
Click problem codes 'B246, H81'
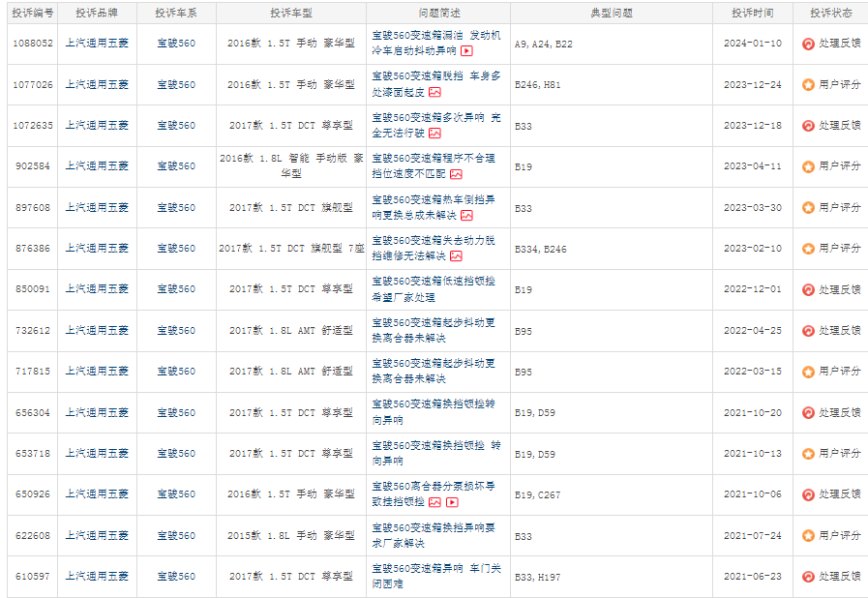537,85
